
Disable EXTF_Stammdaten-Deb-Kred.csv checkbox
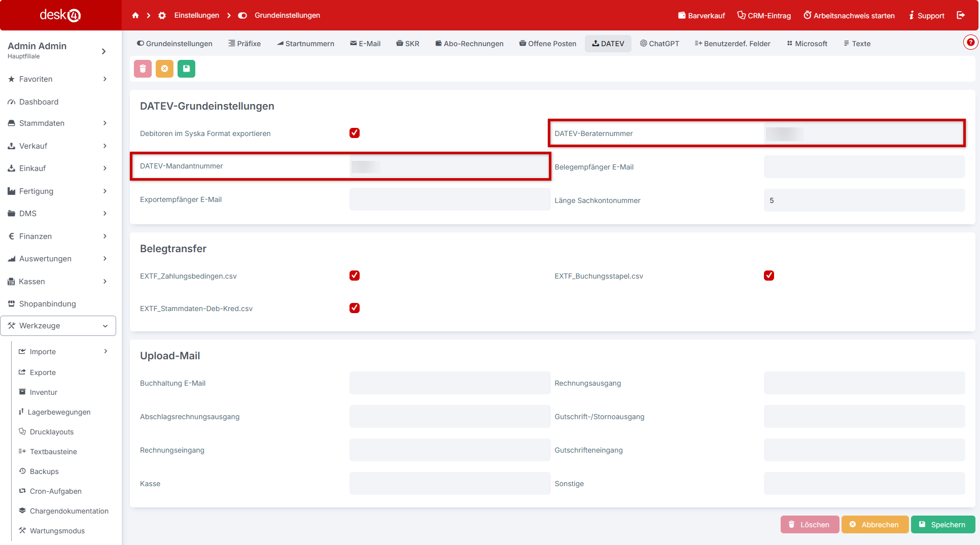click(355, 308)
